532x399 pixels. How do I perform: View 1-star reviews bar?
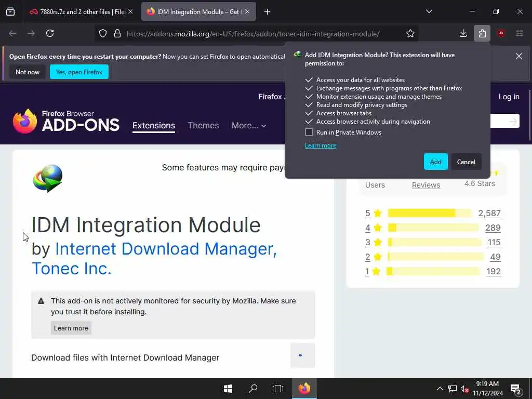point(433,271)
